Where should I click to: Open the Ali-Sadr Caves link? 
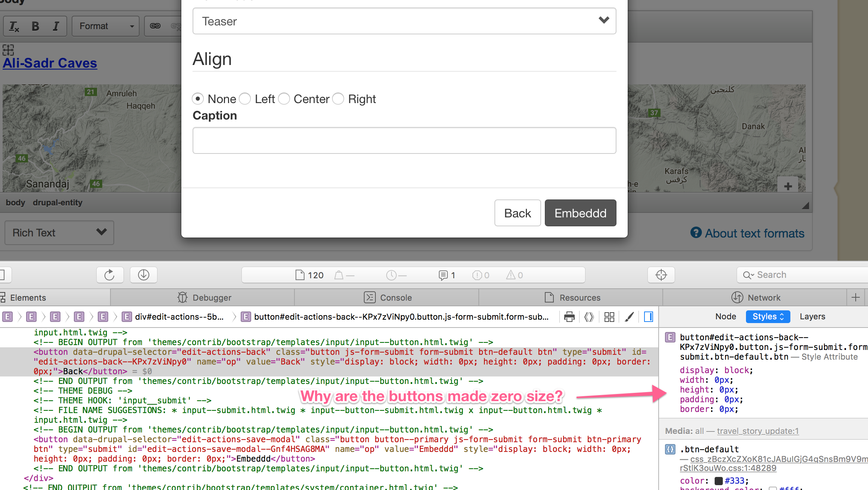pos(50,63)
